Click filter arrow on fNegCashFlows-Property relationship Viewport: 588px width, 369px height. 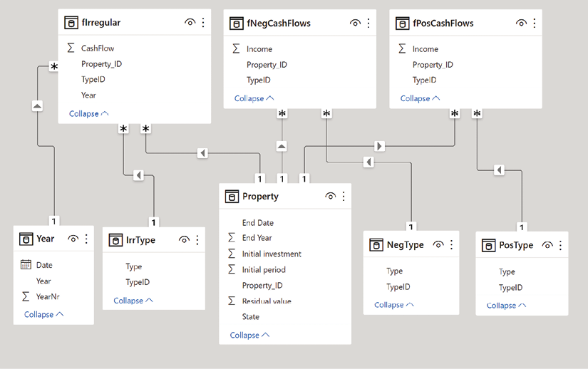tap(282, 147)
